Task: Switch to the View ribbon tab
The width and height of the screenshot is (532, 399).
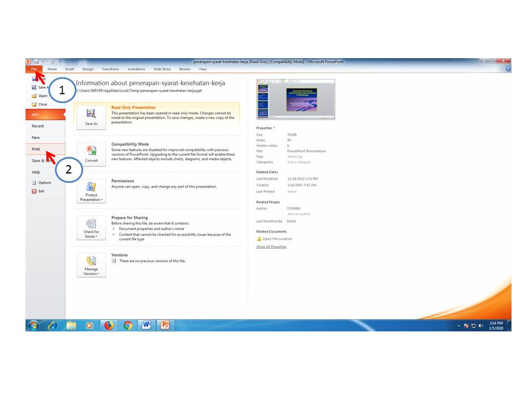Action: tap(203, 69)
